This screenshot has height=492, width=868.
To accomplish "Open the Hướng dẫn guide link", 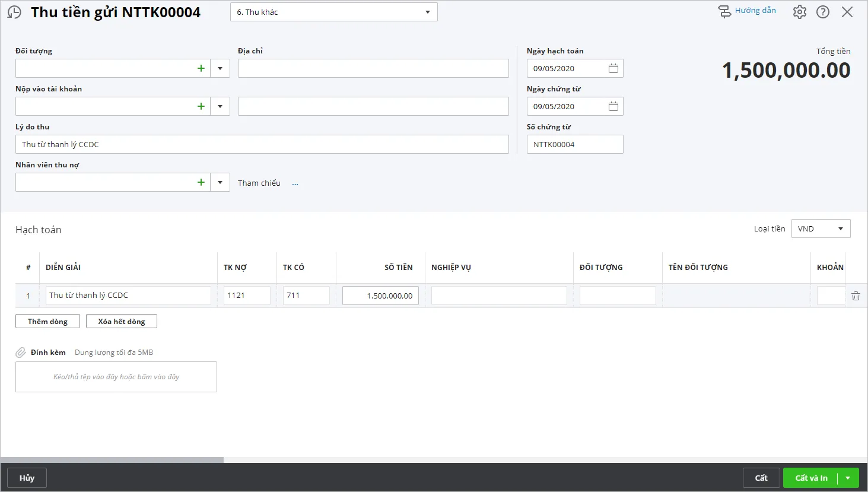I will pyautogui.click(x=747, y=11).
